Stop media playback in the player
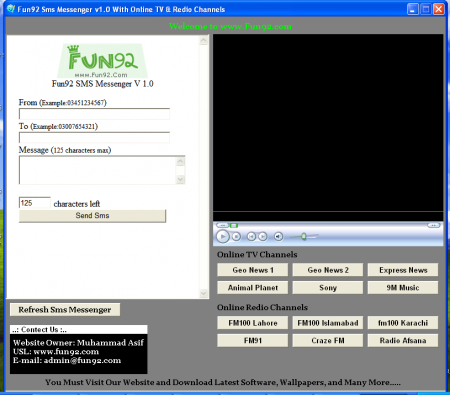This screenshot has height=395, width=450. pos(236,237)
